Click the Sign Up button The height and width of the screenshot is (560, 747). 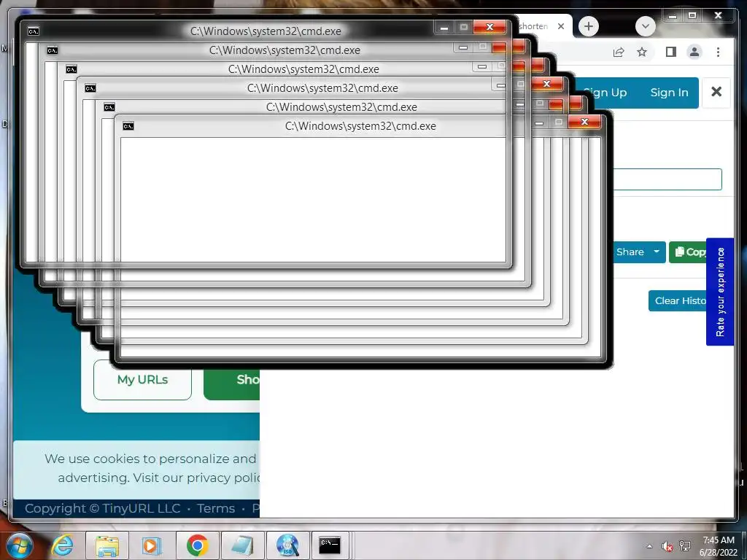(x=606, y=93)
